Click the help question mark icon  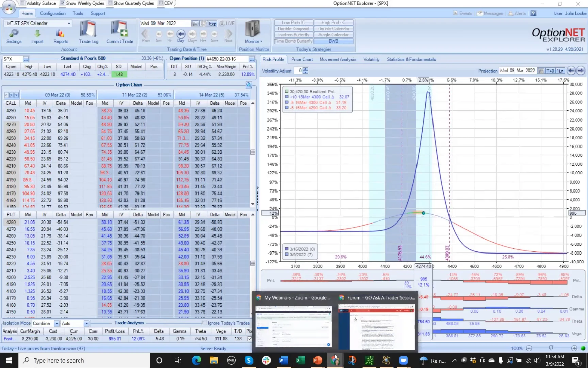click(533, 13)
